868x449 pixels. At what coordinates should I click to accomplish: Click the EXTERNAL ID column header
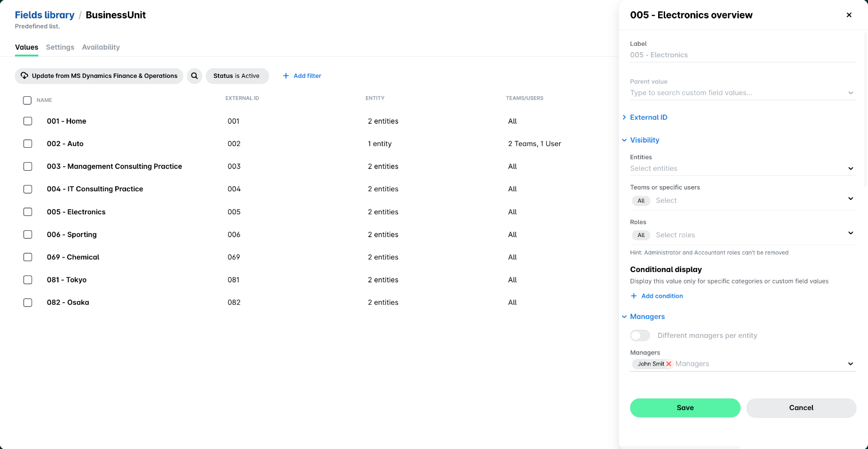coord(242,98)
